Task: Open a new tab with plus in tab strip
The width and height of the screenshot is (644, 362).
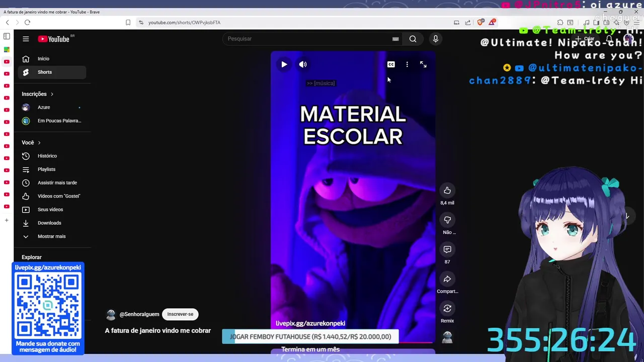Action: [7, 220]
